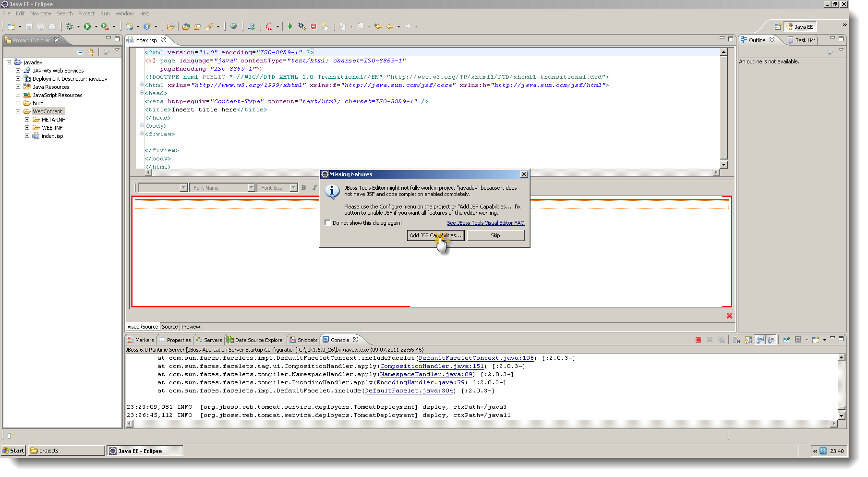Expand the JAX-WS Web Services node

pos(18,70)
